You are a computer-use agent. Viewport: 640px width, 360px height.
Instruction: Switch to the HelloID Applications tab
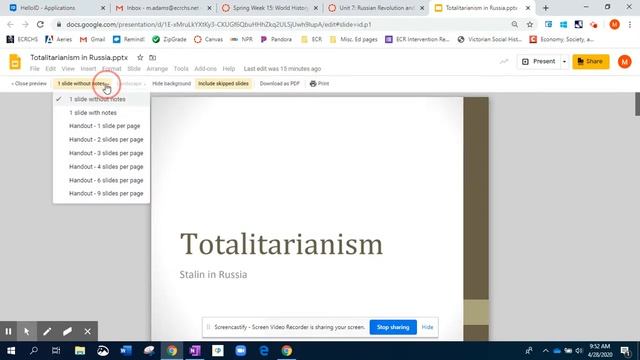pyautogui.click(x=56, y=8)
